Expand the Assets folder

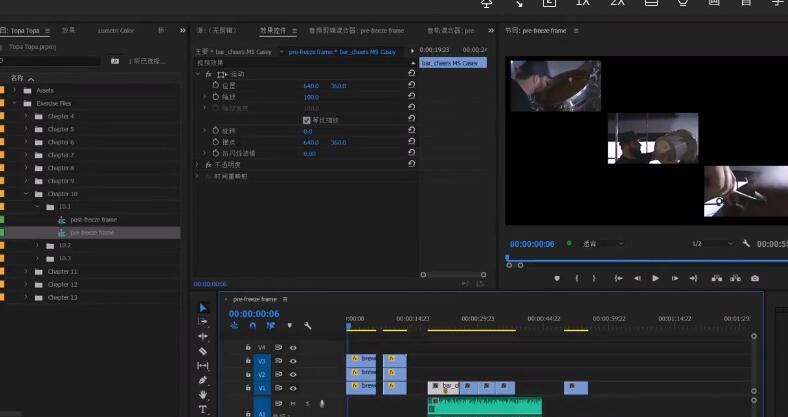[x=15, y=90]
